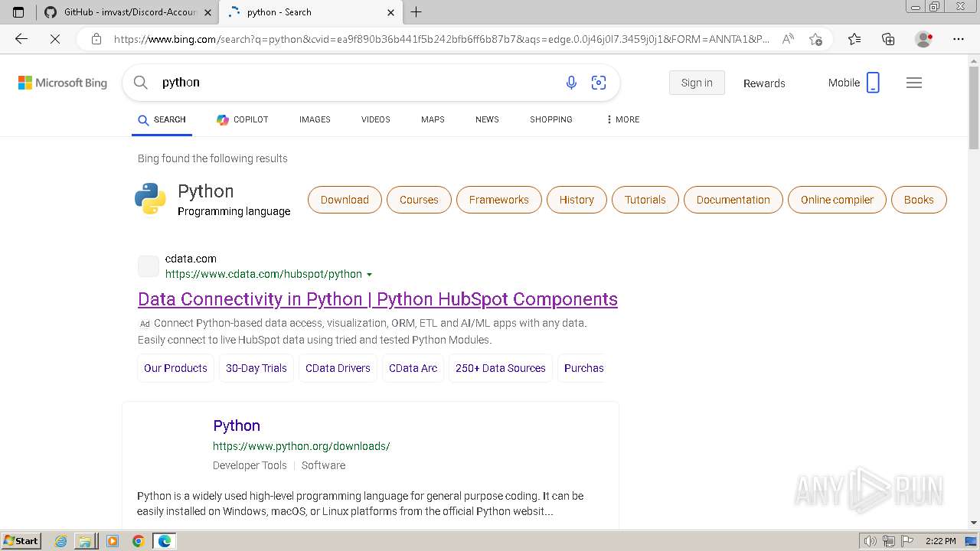Open Favorites list icon

pyautogui.click(x=854, y=39)
